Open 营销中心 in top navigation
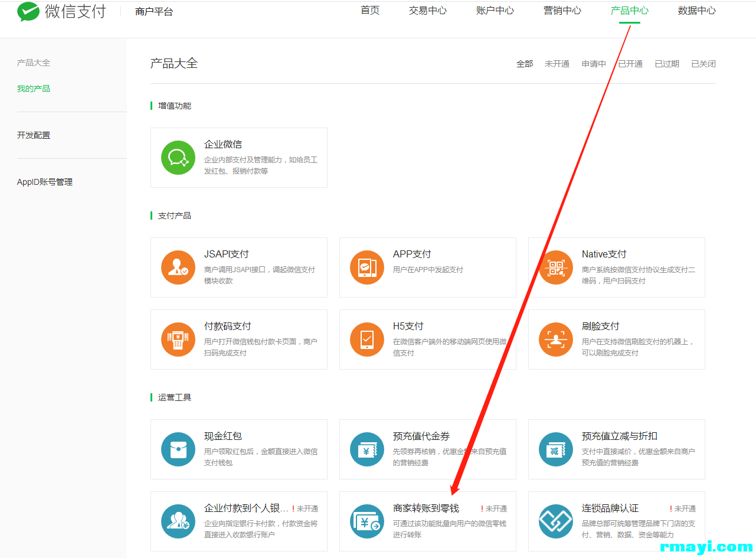The width and height of the screenshot is (756, 558). click(562, 11)
